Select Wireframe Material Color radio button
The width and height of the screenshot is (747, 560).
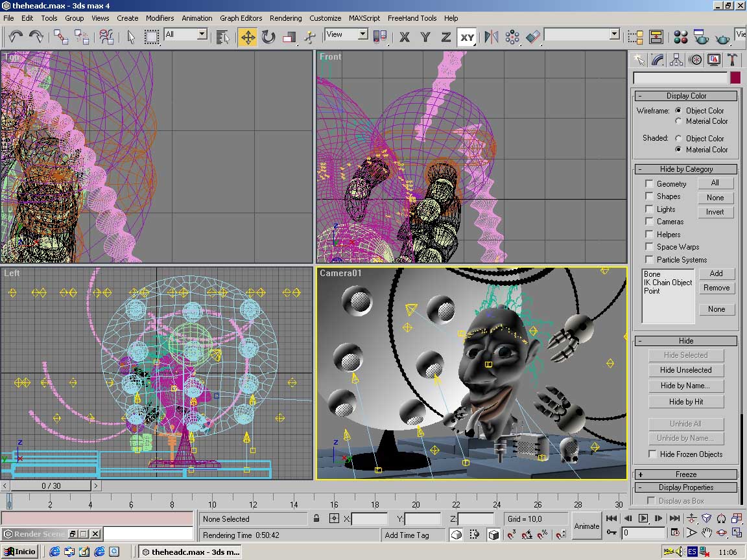pyautogui.click(x=678, y=121)
